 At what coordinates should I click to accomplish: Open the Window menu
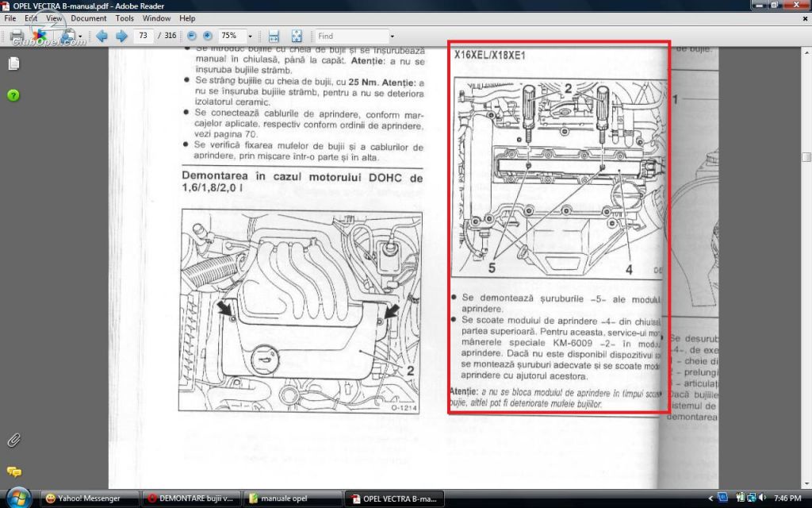coord(156,18)
